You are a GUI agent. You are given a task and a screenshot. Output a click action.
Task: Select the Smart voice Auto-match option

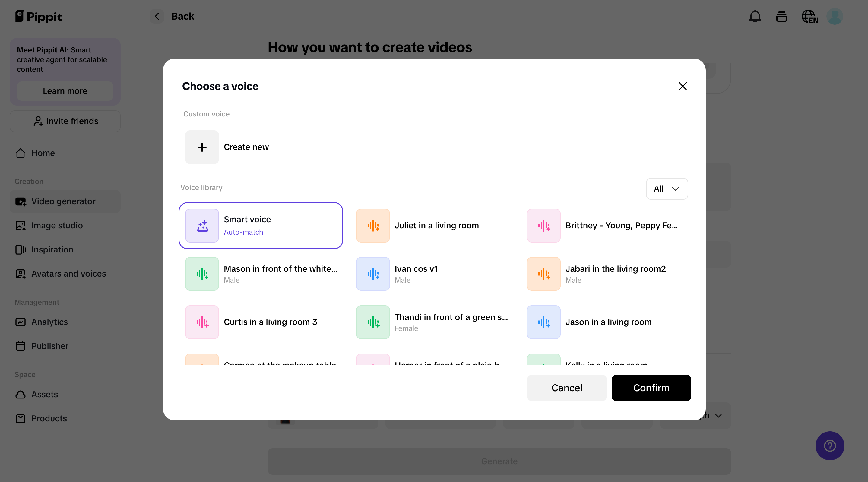pos(261,226)
